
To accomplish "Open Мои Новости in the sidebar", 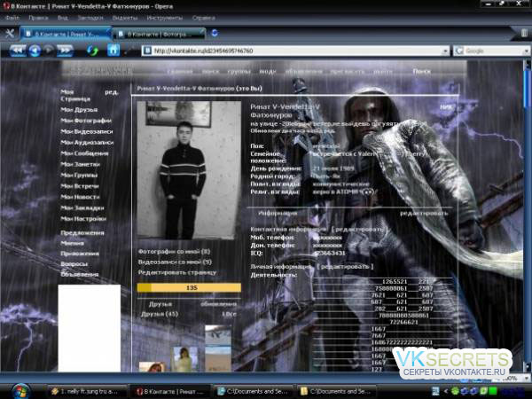I will pos(80,197).
